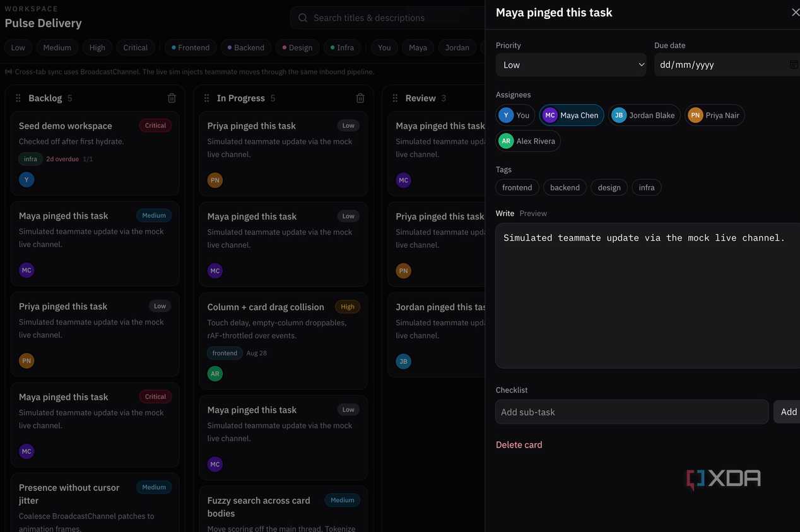This screenshot has width=800, height=532.
Task: Filter board by Frontend tag
Action: 191,47
